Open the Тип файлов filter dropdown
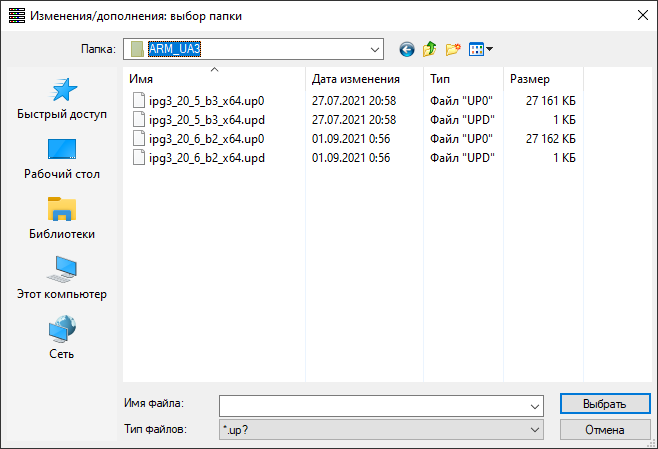The width and height of the screenshot is (658, 449). click(534, 429)
